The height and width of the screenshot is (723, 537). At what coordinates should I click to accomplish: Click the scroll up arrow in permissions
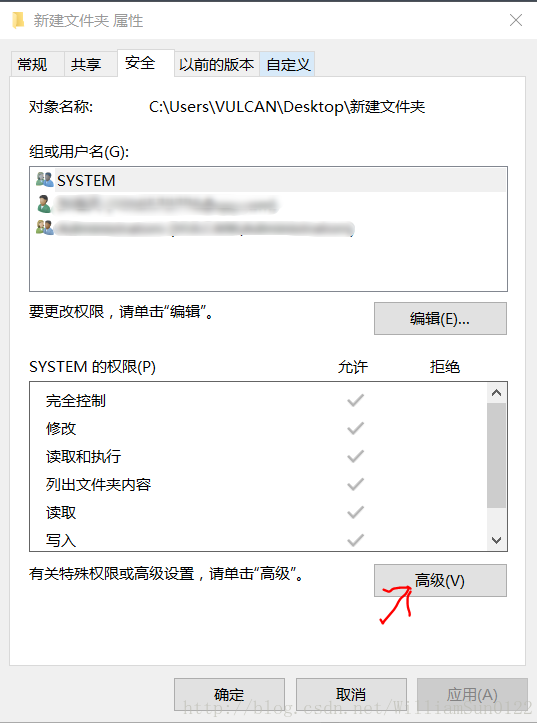[x=496, y=393]
